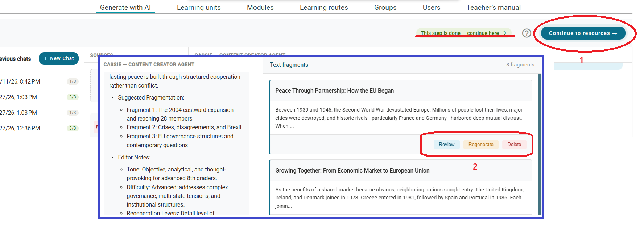This screenshot has height=227, width=644.
Task: Delete the Peace Through Partnership fragment
Action: [x=514, y=145]
